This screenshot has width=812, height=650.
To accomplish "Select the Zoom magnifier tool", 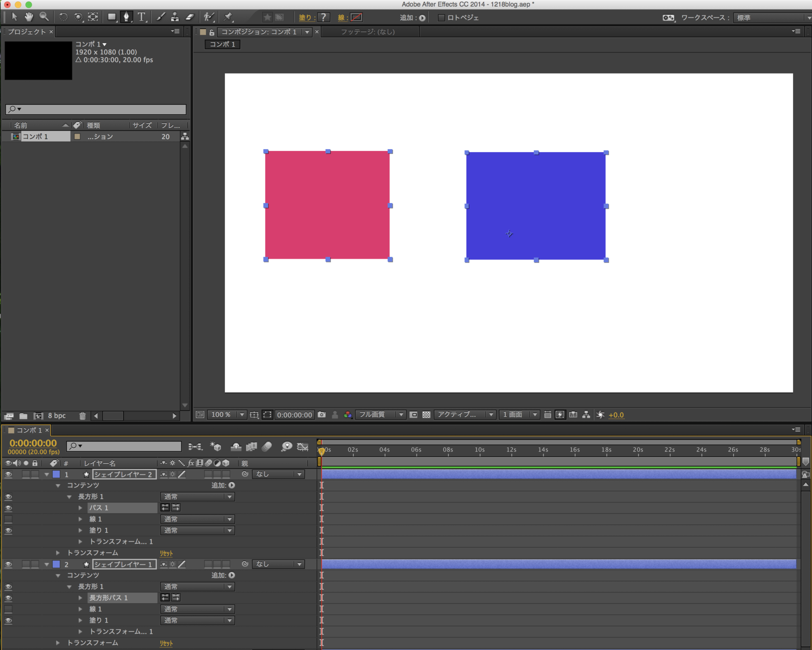I will 44,17.
